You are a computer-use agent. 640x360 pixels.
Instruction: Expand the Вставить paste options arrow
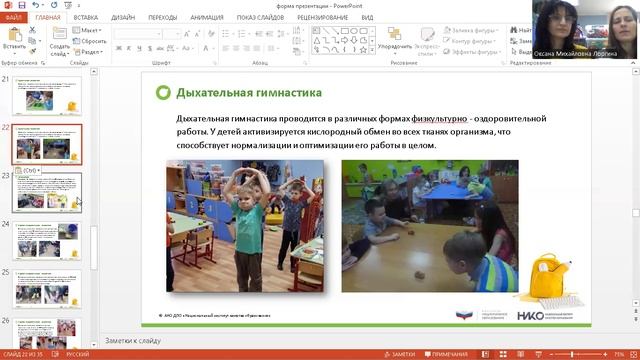tap(14, 53)
